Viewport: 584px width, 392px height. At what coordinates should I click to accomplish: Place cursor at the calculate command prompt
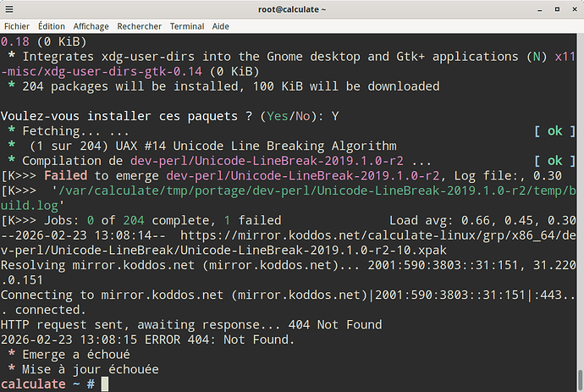(x=104, y=384)
